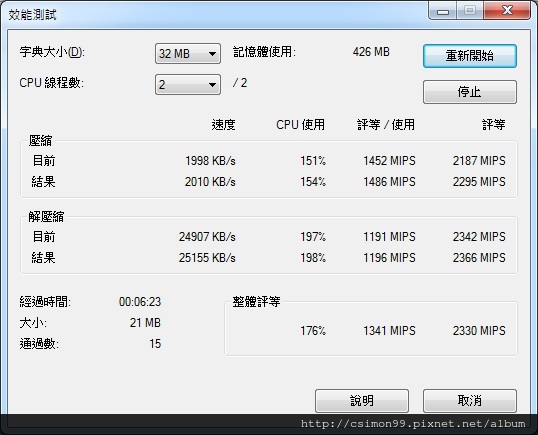The height and width of the screenshot is (435, 538).
Task: Click the decompression current speed 24907 KB/s
Action: click(207, 237)
